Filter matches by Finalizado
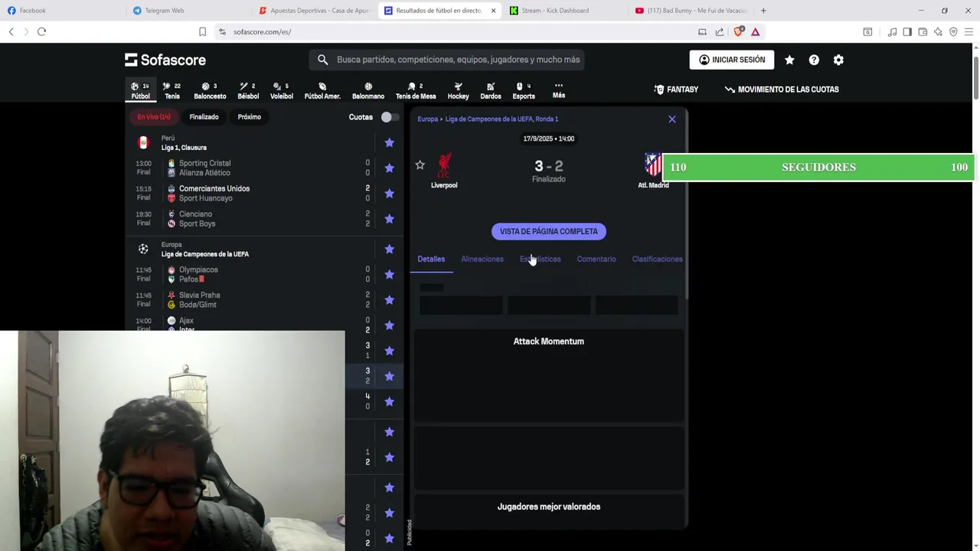 [204, 117]
